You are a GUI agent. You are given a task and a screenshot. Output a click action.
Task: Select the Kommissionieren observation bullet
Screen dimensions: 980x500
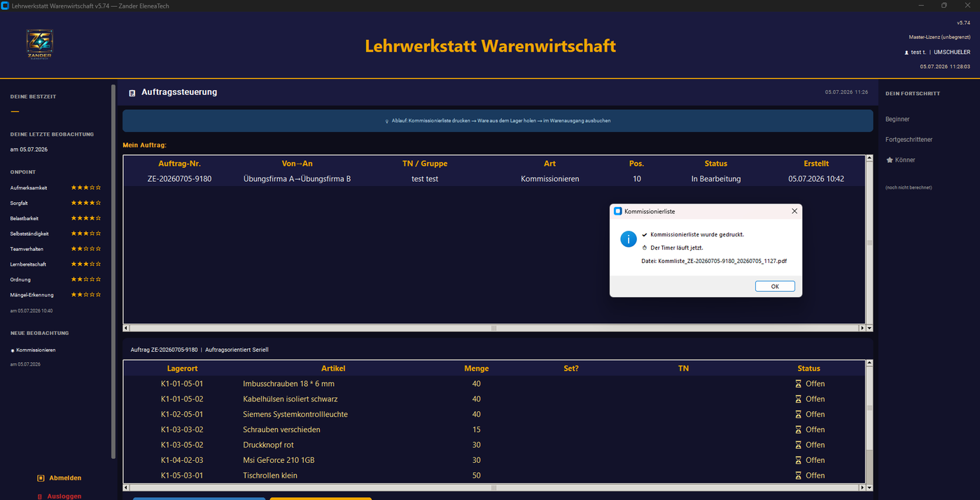13,350
